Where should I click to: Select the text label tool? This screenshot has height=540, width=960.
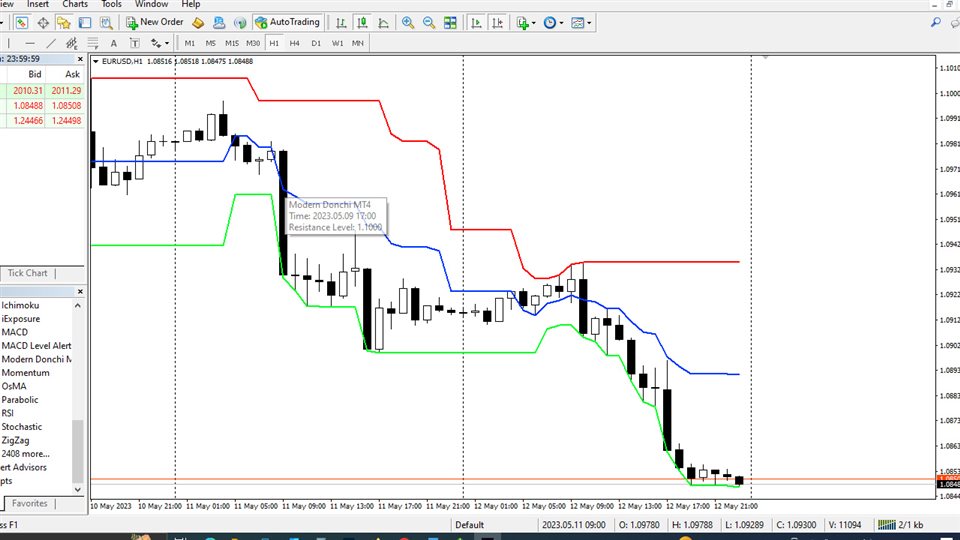(113, 43)
